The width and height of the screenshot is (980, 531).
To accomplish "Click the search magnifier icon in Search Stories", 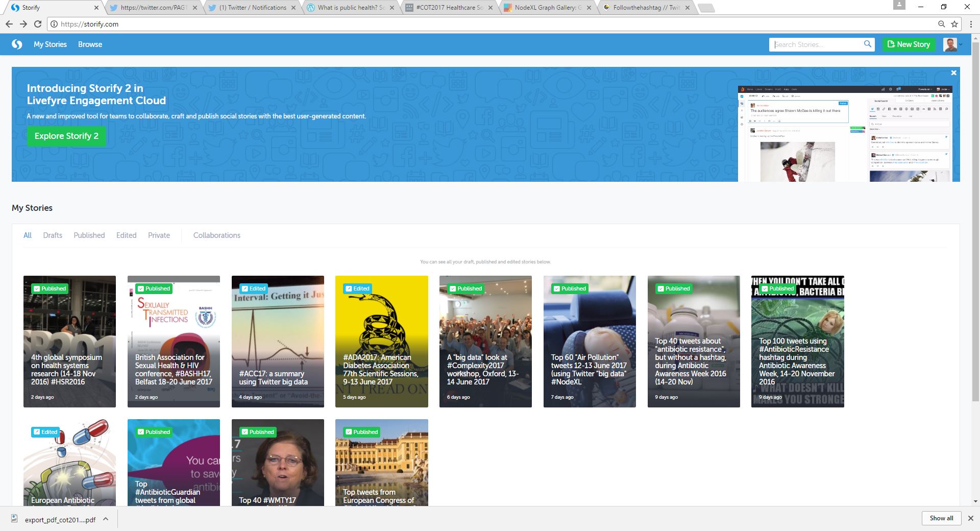I will tap(867, 44).
